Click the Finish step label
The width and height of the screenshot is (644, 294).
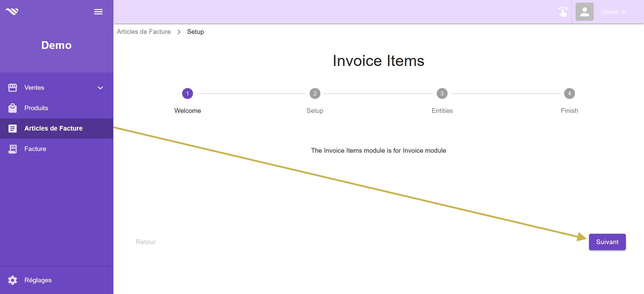coord(569,111)
